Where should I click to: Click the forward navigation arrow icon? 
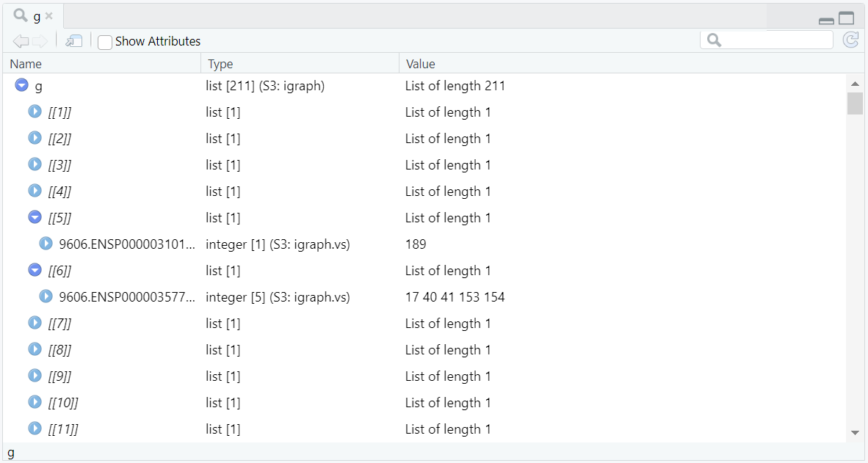click(x=40, y=41)
